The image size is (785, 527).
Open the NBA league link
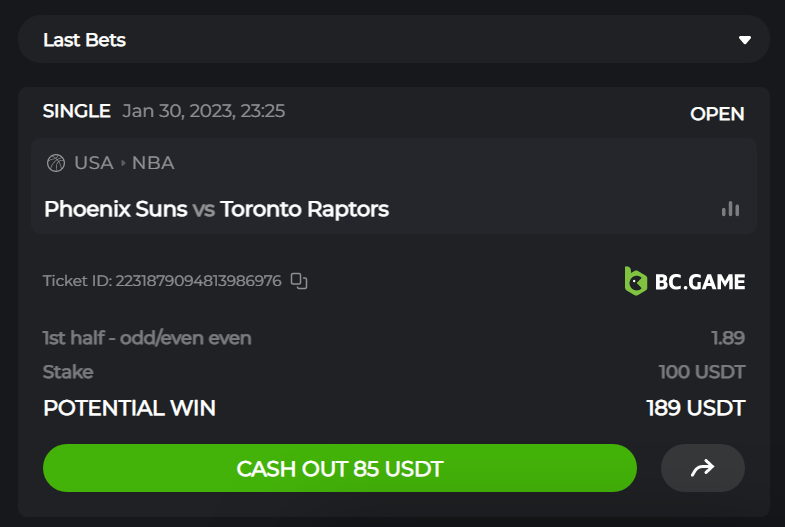tap(153, 163)
